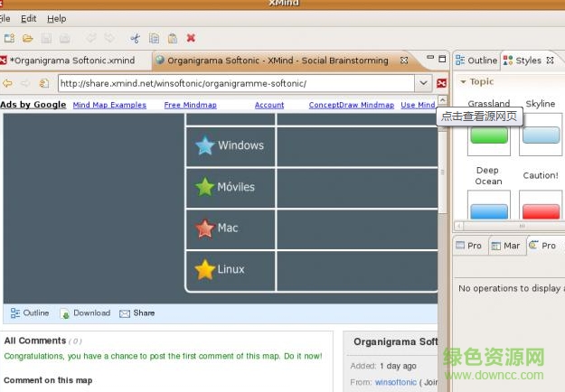Click the green Móviles star icon
The image size is (565, 392).
coord(204,187)
